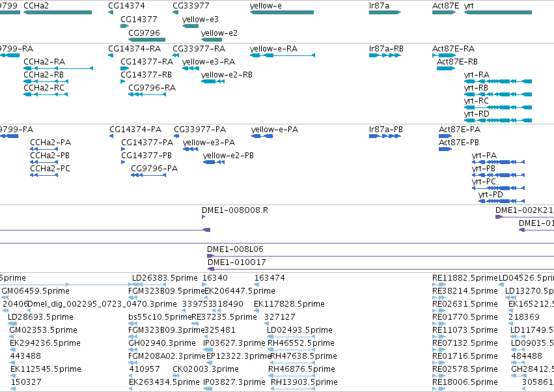
Task: Select the yellow-e gene bar
Action: point(282,12)
